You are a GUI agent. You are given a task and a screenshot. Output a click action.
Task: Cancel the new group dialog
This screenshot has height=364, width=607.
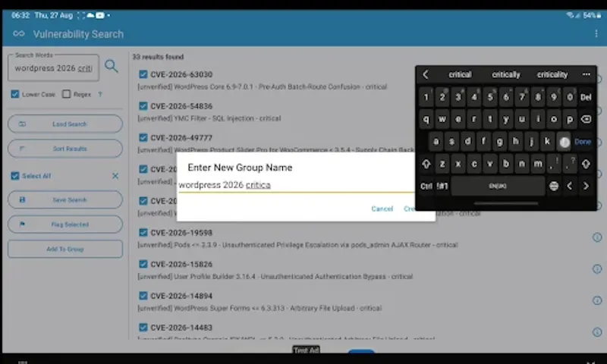point(382,209)
